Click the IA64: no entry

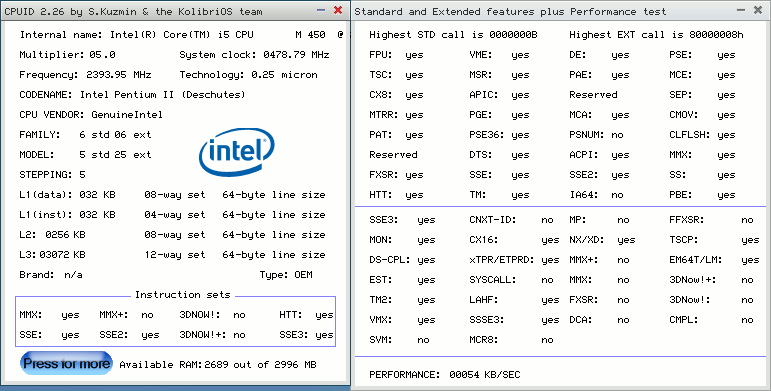coord(596,195)
